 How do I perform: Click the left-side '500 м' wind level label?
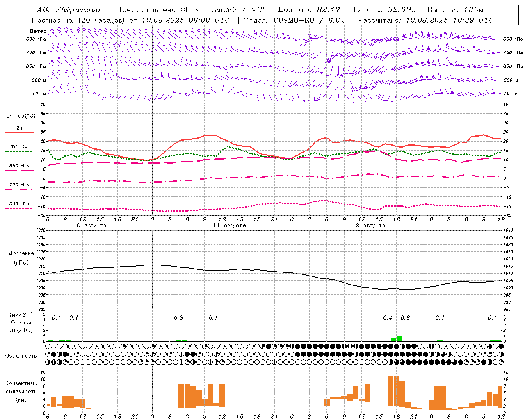[x=39, y=80]
